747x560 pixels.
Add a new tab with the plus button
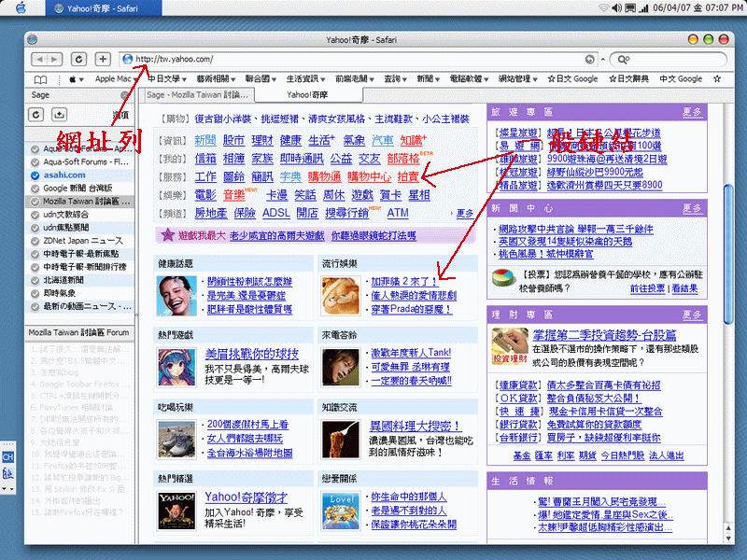[x=103, y=59]
